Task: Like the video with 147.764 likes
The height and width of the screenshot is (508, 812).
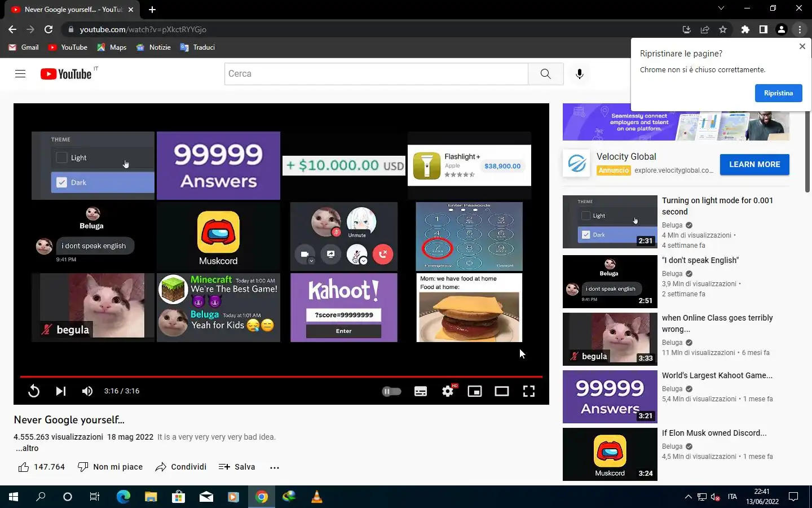Action: click(x=42, y=467)
